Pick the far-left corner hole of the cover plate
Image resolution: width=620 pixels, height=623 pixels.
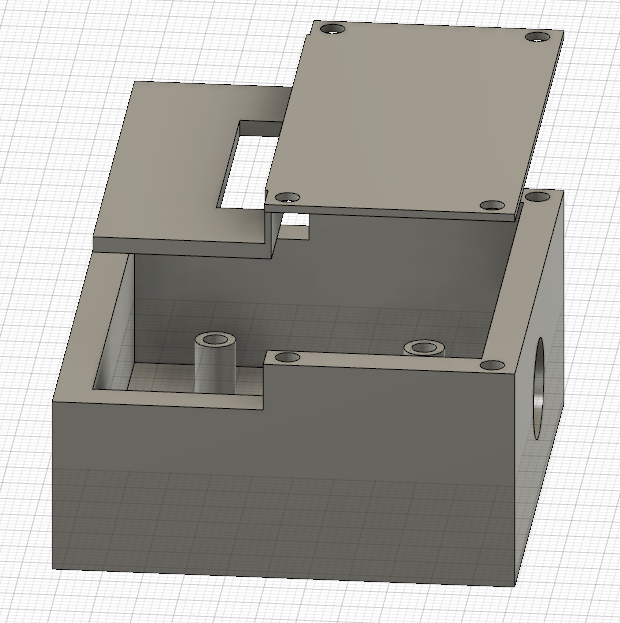point(333,29)
